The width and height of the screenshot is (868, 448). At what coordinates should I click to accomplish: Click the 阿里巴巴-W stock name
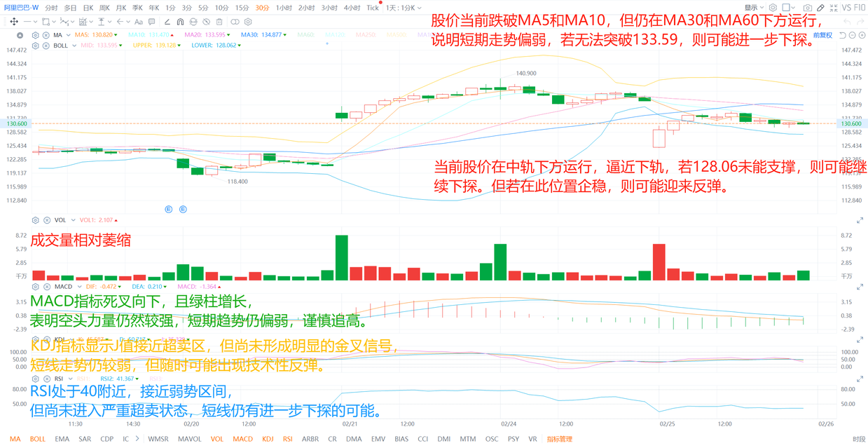(21, 8)
